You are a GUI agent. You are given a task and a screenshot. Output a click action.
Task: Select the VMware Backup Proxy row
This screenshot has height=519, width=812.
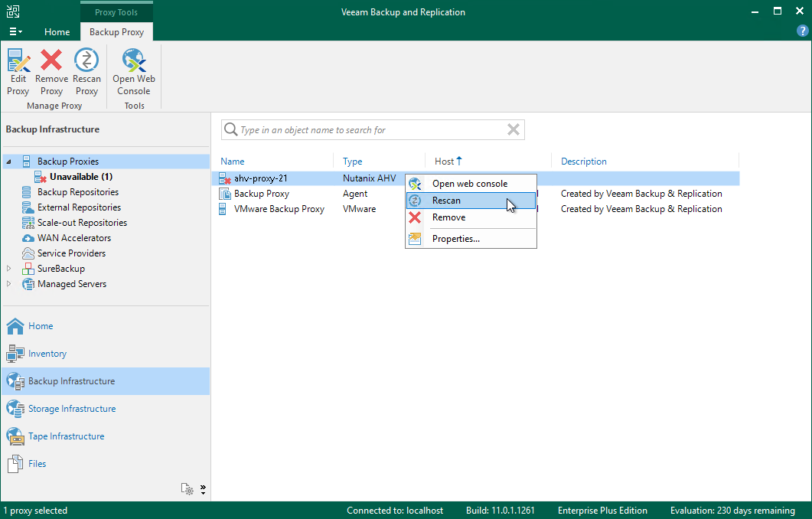[475, 209]
